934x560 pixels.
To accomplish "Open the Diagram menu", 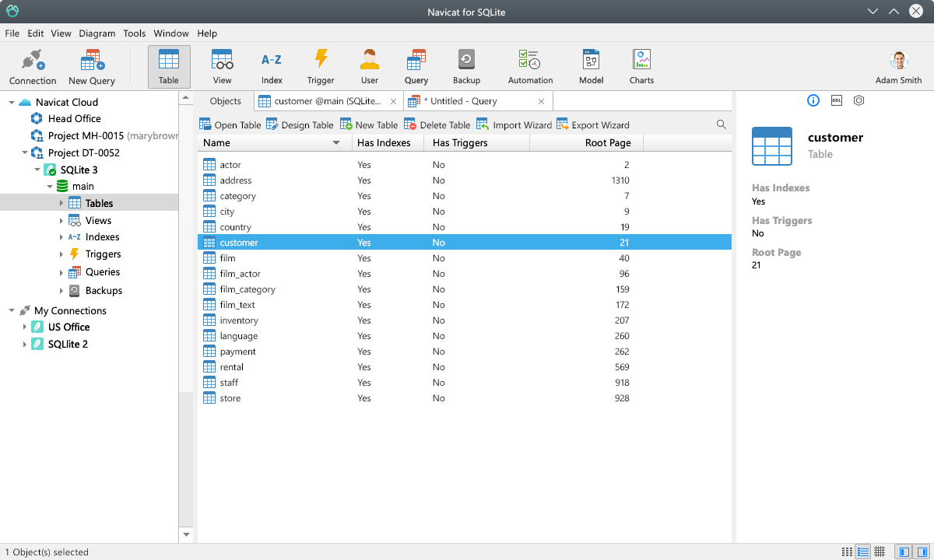I will [97, 33].
